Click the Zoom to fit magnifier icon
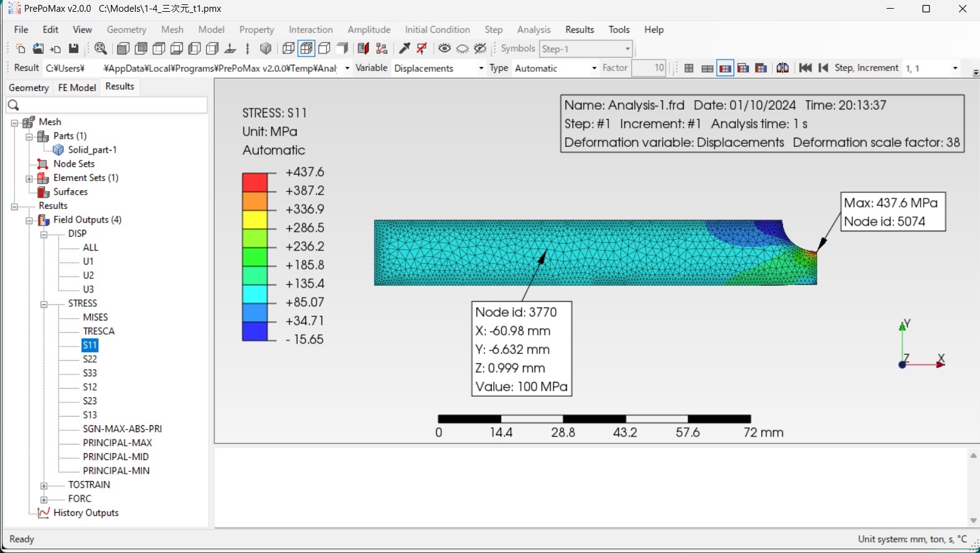This screenshot has width=980, height=553. point(100,49)
